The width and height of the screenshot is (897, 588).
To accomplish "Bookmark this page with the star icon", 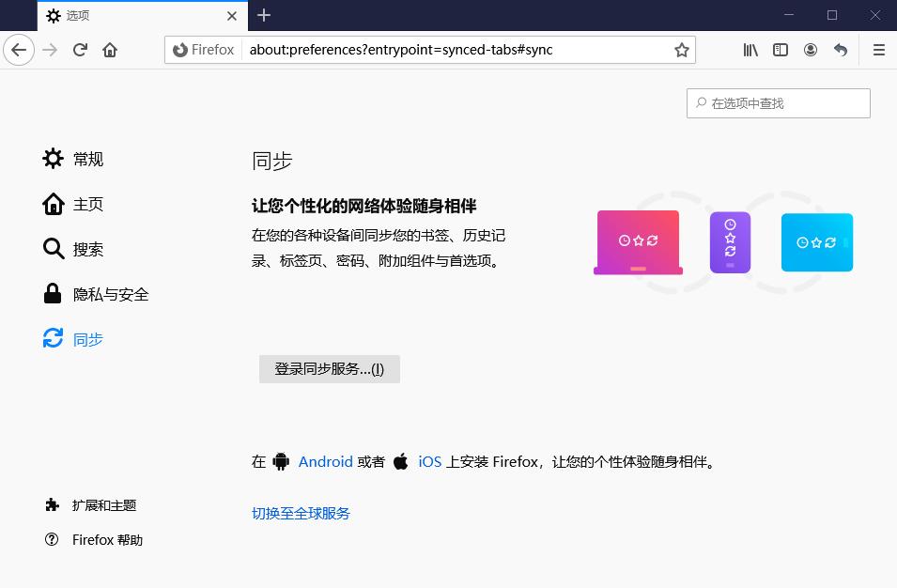I will [x=682, y=50].
